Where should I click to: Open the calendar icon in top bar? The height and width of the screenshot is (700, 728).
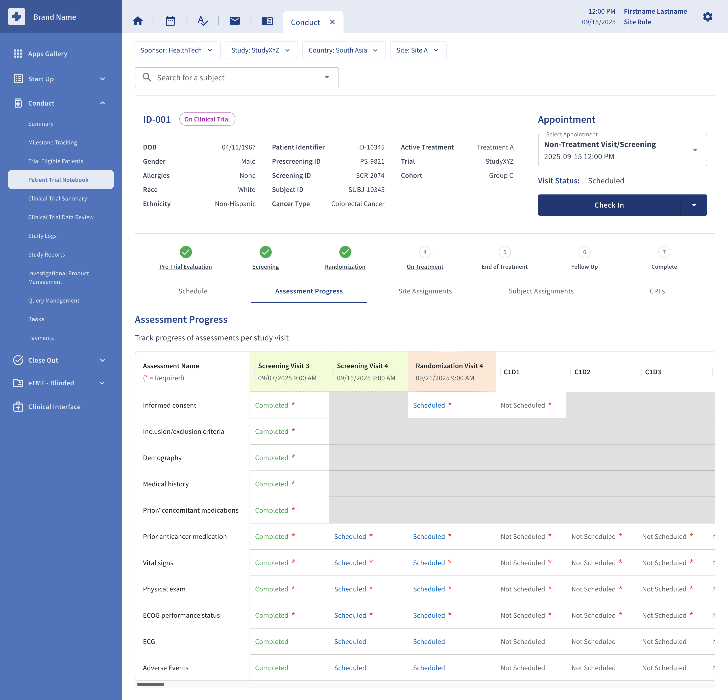point(170,21)
